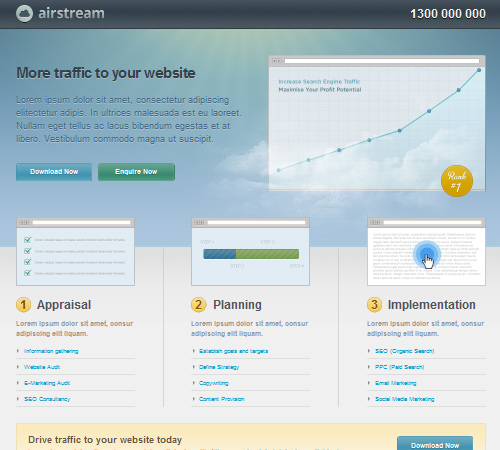Open the Information gathering link
500x450 pixels.
[51, 351]
